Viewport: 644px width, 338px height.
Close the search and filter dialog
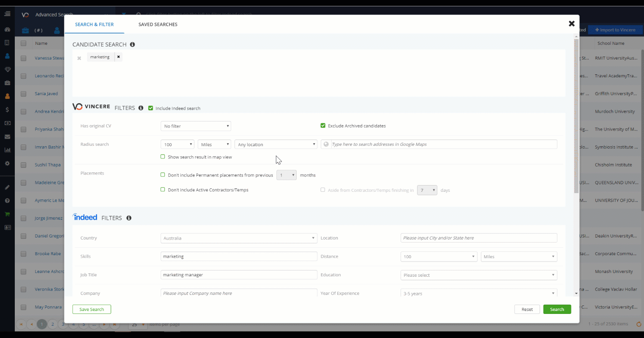click(572, 24)
